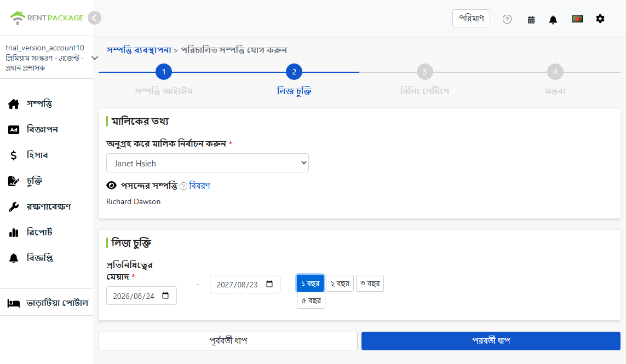Select step 2 circle লিজ চুক্তি
The image size is (626, 364).
294,72
